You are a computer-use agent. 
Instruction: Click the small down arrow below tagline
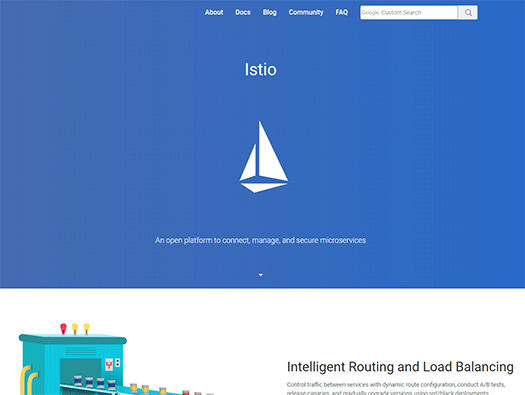click(260, 275)
